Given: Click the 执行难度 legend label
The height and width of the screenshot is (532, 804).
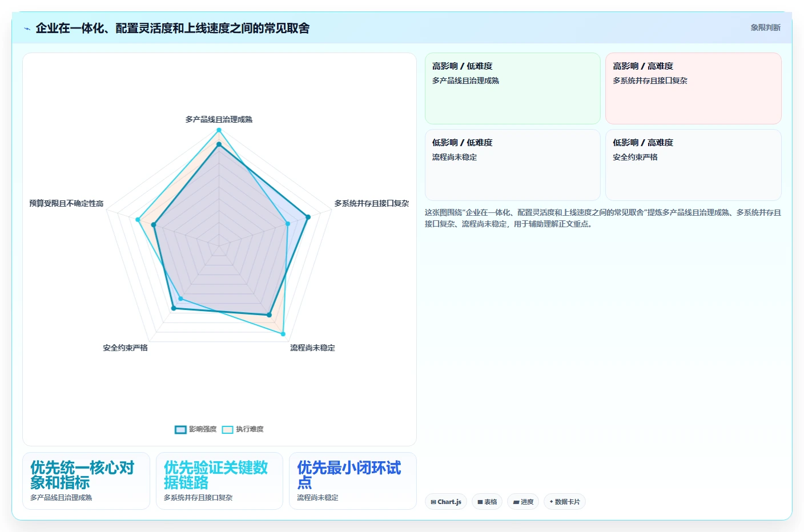Looking at the screenshot, I should pos(250,429).
